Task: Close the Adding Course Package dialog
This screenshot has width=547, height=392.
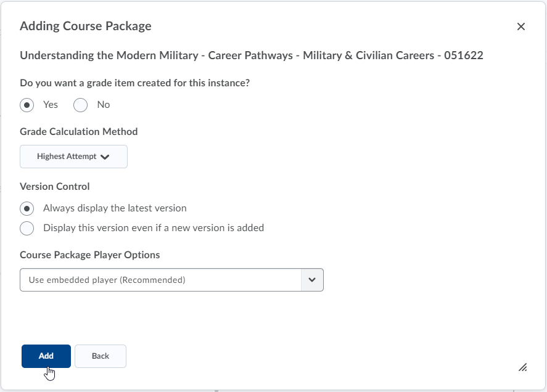Action: point(521,27)
